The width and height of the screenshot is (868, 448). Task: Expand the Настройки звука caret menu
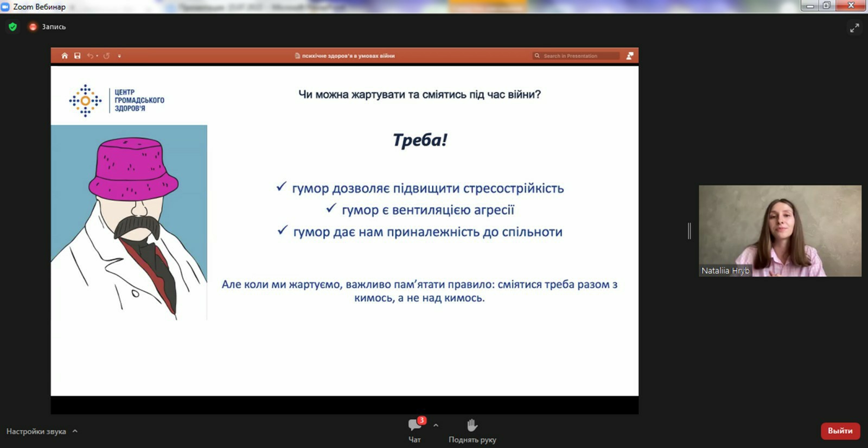coord(75,431)
